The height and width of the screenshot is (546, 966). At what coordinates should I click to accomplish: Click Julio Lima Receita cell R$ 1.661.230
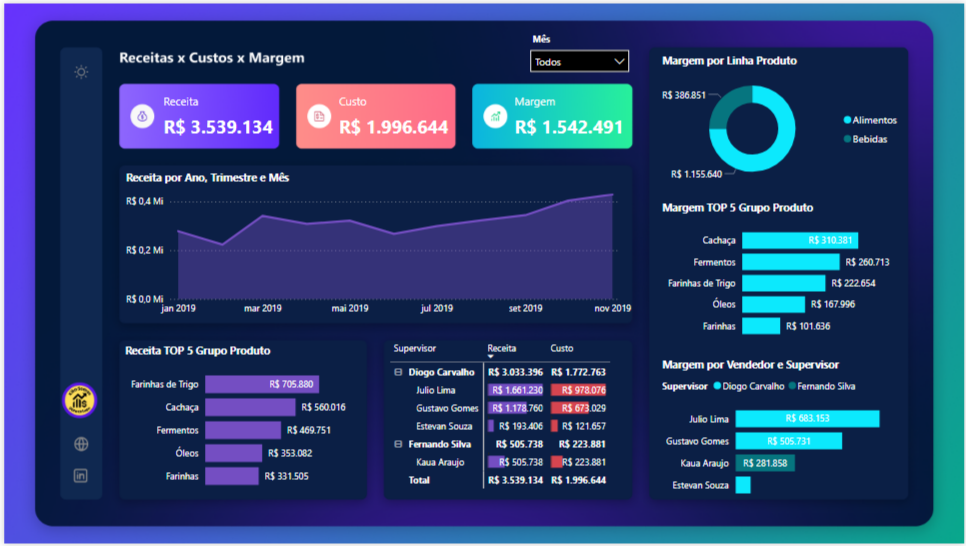pyautogui.click(x=516, y=390)
